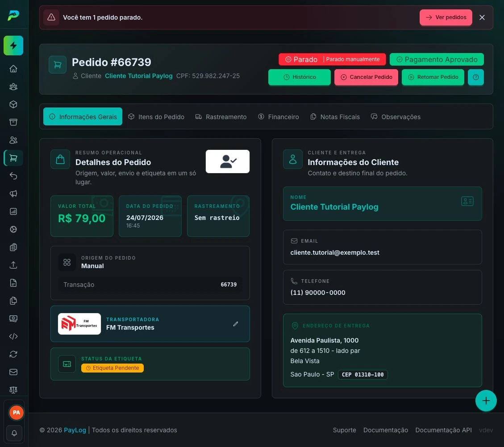Click the notification bell icon

(14, 433)
